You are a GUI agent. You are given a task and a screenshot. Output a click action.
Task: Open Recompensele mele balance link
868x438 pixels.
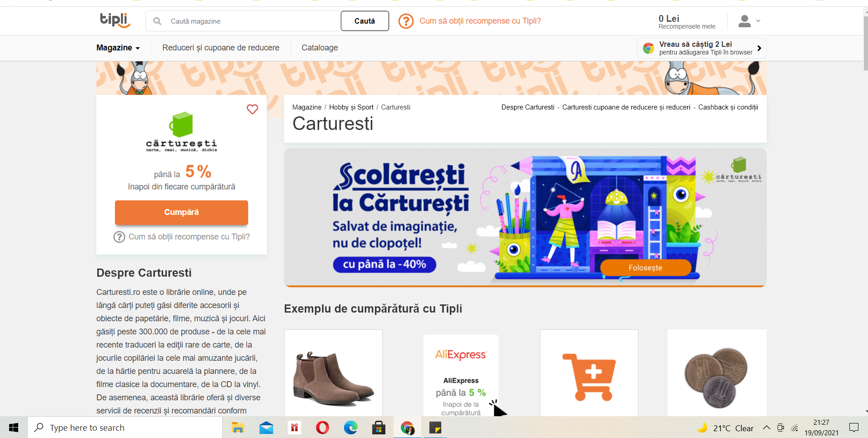click(x=687, y=21)
